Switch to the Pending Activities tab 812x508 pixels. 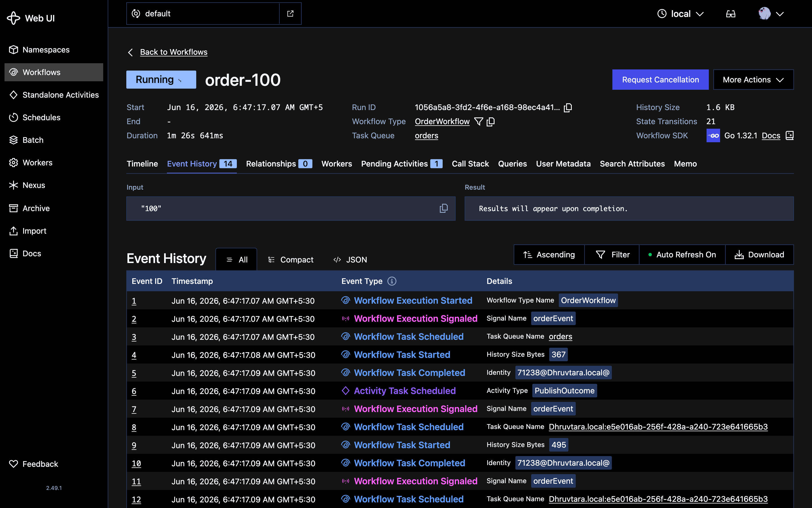(x=402, y=164)
